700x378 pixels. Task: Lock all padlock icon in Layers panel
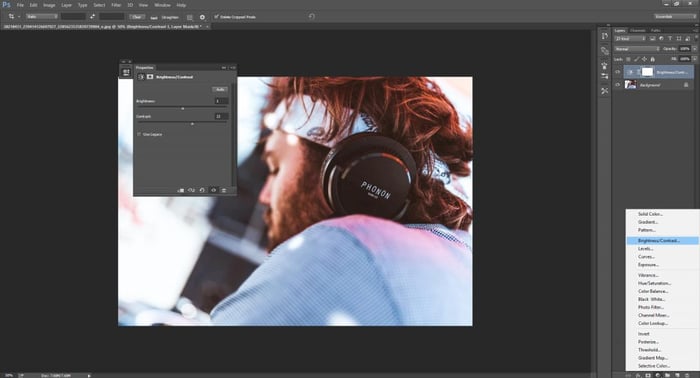click(x=652, y=59)
